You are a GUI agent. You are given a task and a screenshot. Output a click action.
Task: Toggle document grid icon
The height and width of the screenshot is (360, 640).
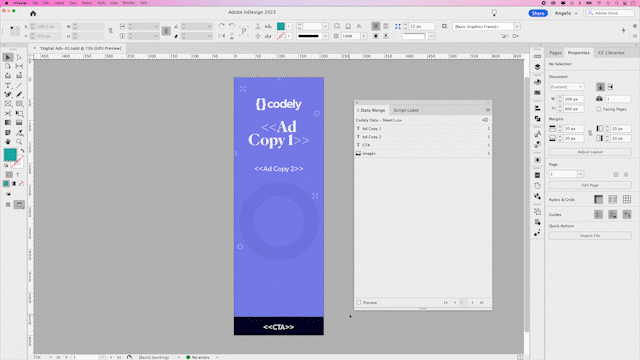click(x=627, y=199)
